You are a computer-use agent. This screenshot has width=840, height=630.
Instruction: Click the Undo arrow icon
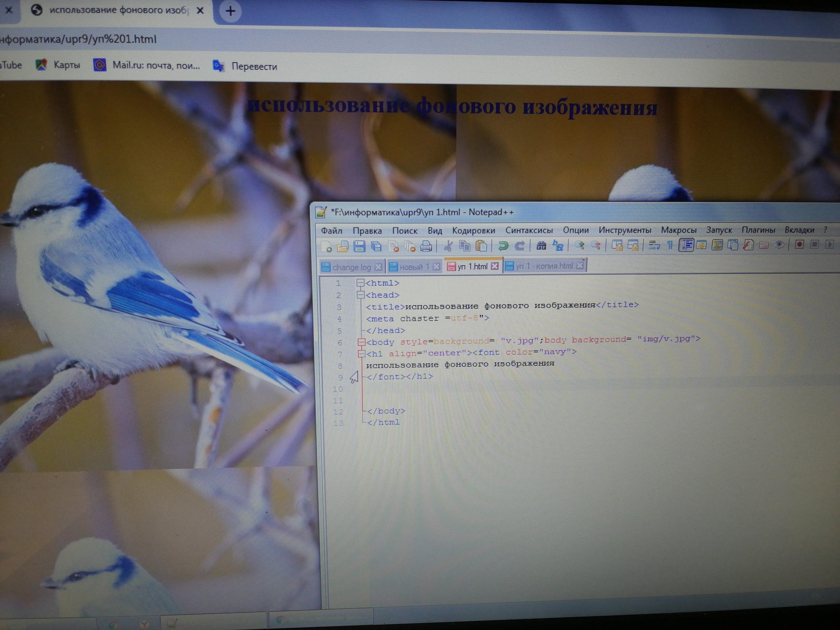pos(503,246)
